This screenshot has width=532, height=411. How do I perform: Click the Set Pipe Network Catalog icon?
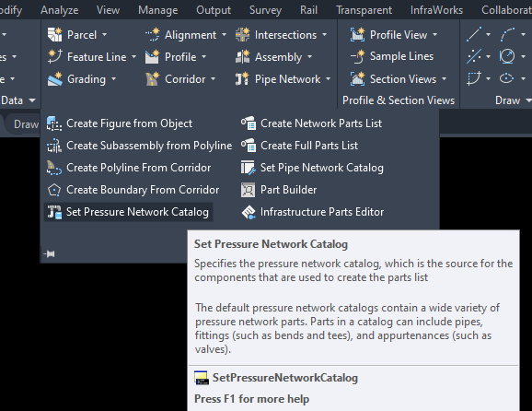249,168
